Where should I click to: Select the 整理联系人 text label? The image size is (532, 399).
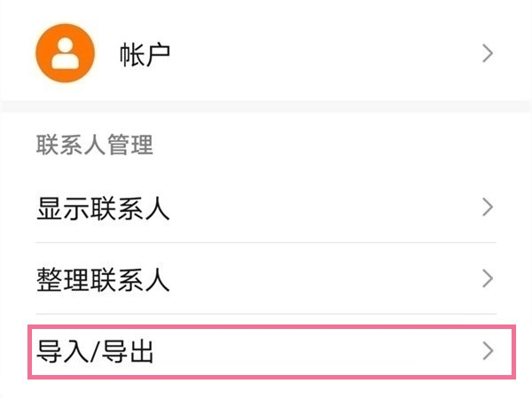pos(103,280)
